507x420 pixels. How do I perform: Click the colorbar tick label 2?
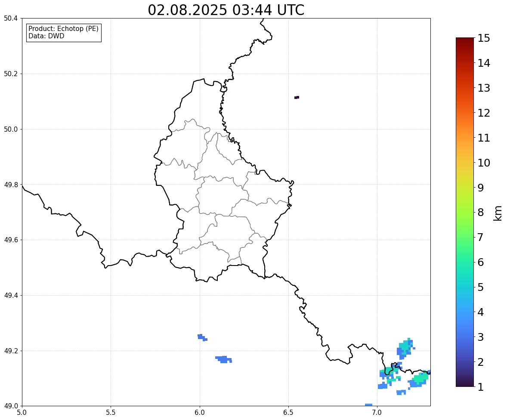pyautogui.click(x=481, y=362)
